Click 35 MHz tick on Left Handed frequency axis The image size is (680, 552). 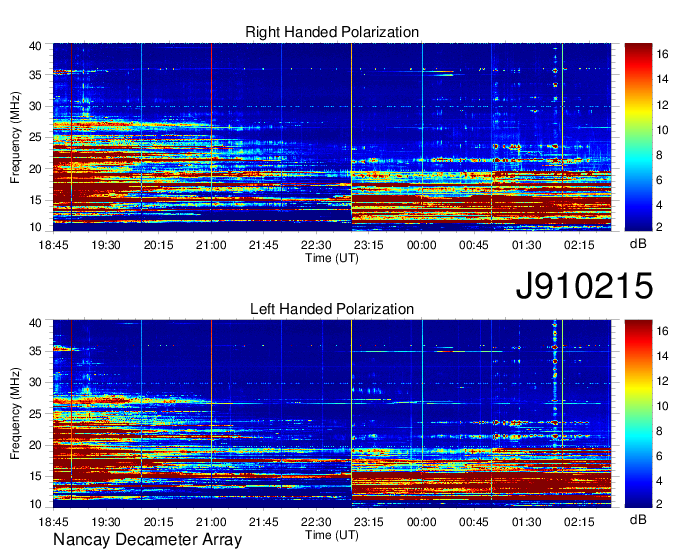click(x=35, y=351)
